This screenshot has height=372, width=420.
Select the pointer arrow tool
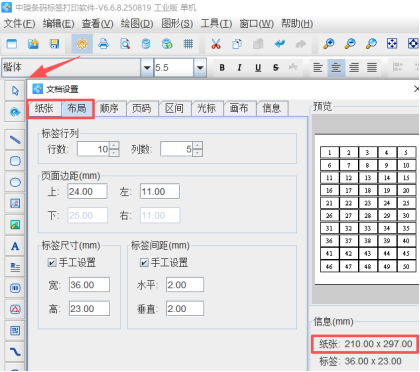(15, 91)
